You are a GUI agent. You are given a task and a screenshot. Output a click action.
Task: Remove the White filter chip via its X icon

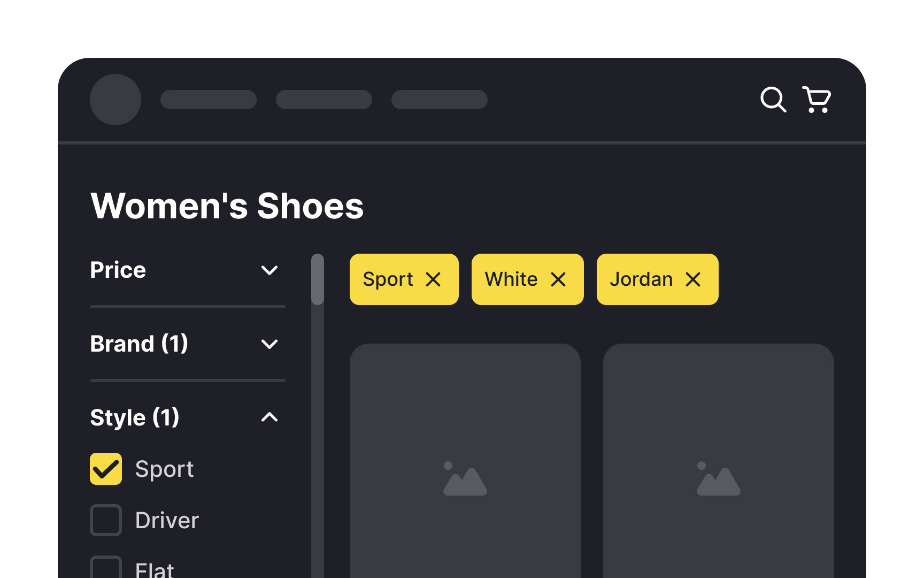point(559,279)
